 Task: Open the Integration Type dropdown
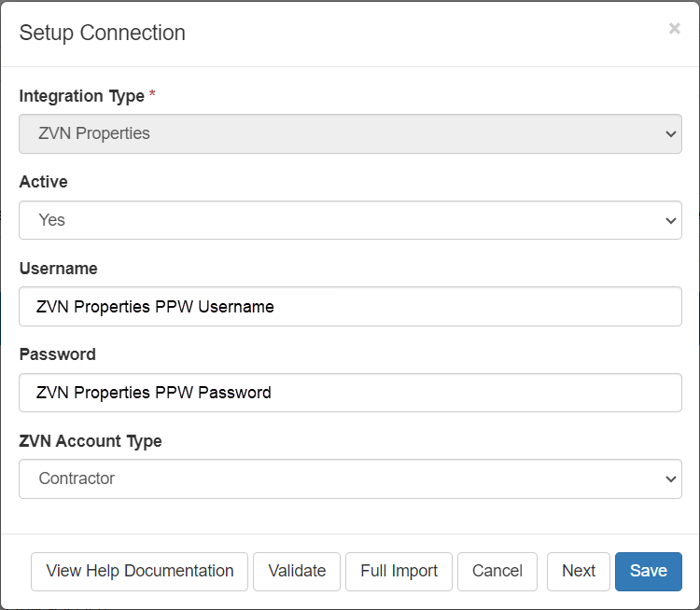tap(350, 133)
